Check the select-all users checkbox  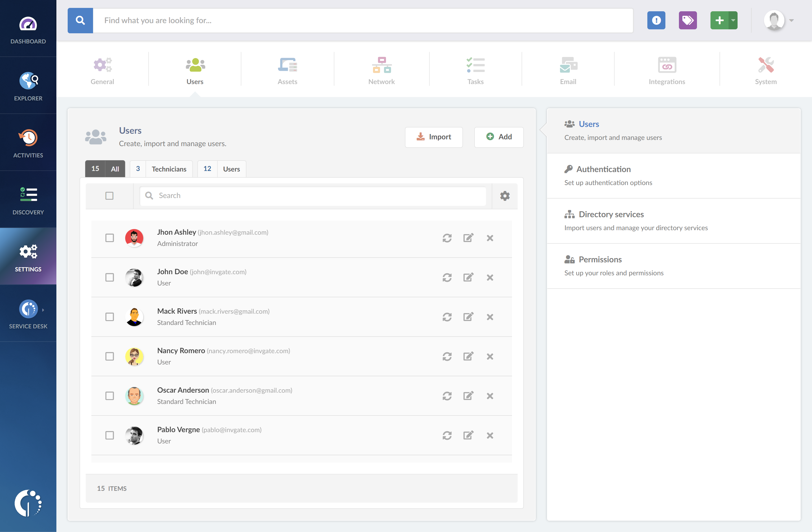click(x=109, y=196)
